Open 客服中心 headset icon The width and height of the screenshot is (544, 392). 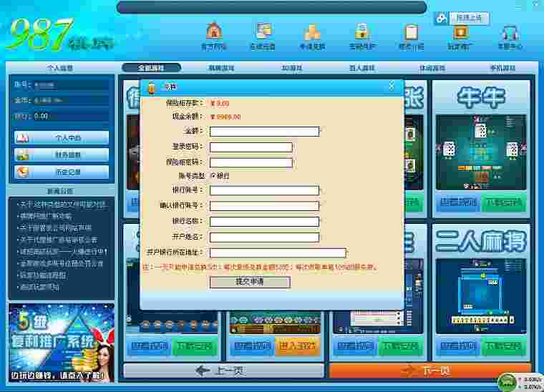[x=510, y=32]
